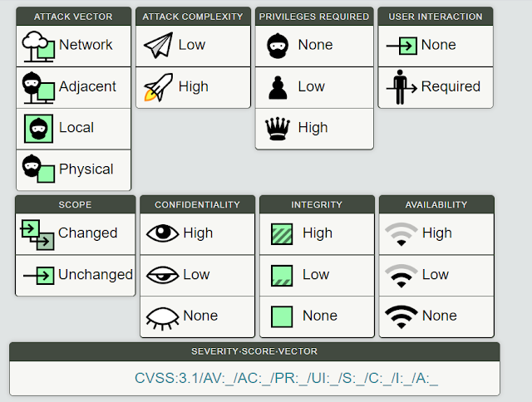Select the Adjacent attack vector icon

(37, 86)
